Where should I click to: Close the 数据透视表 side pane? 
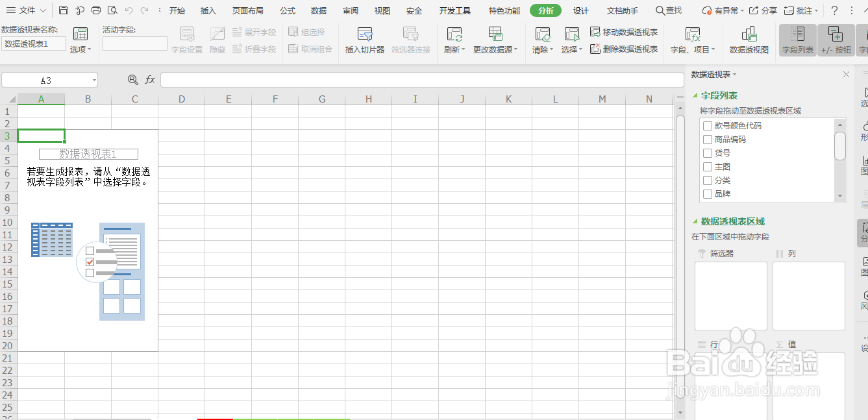pyautogui.click(x=846, y=75)
